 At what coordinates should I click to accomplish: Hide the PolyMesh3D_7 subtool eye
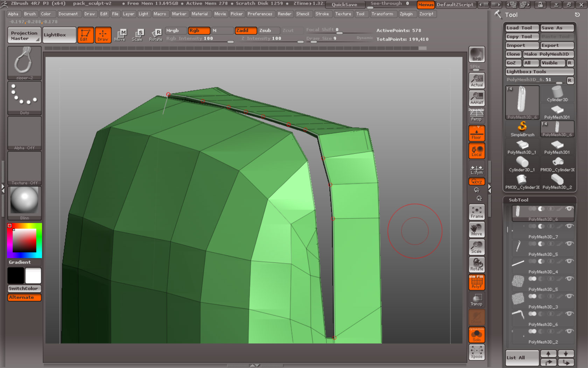(x=569, y=226)
